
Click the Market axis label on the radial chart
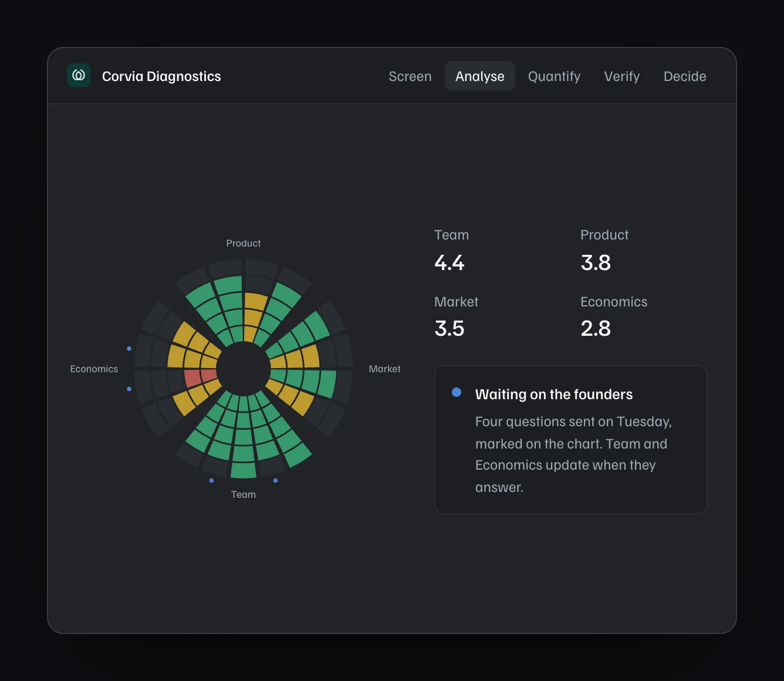[384, 369]
